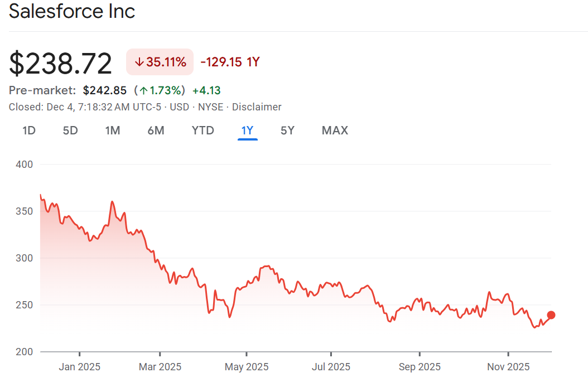Open the 6M time range tab
The width and height of the screenshot is (588, 387).
click(x=156, y=130)
